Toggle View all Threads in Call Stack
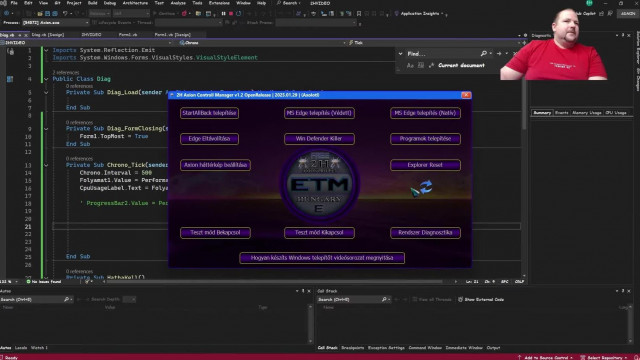The height and width of the screenshot is (360, 640). (x=432, y=299)
